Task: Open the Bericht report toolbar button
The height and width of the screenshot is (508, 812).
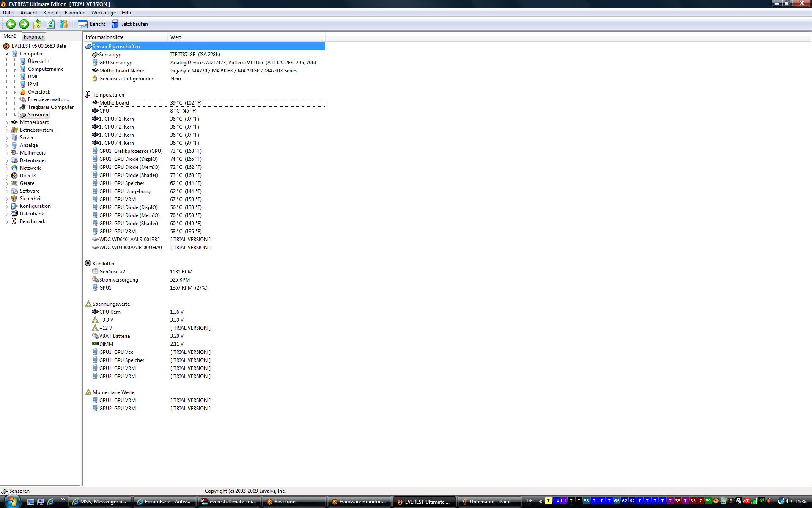Action: (x=92, y=24)
